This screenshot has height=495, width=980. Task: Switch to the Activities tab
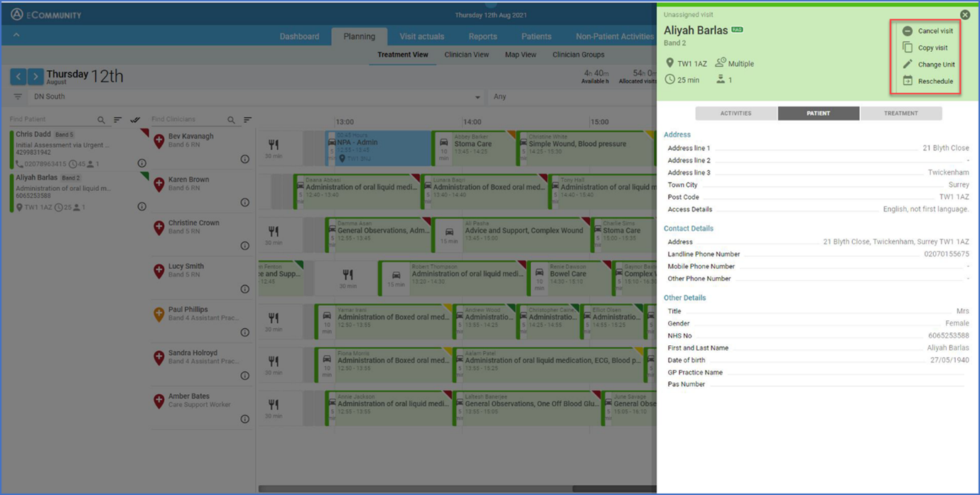coord(736,114)
